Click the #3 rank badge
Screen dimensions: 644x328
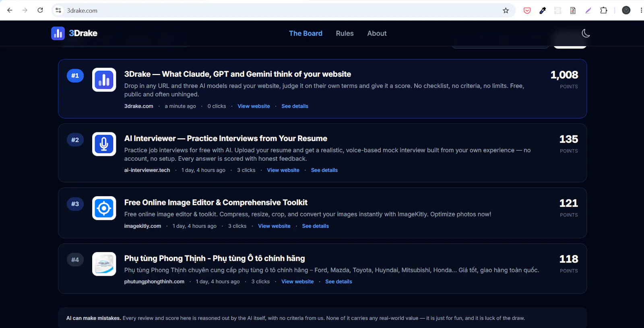75,204
